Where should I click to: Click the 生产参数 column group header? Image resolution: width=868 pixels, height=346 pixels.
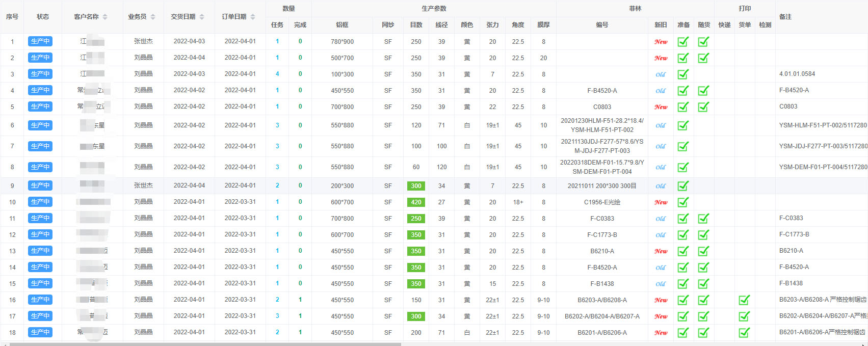[x=434, y=9]
